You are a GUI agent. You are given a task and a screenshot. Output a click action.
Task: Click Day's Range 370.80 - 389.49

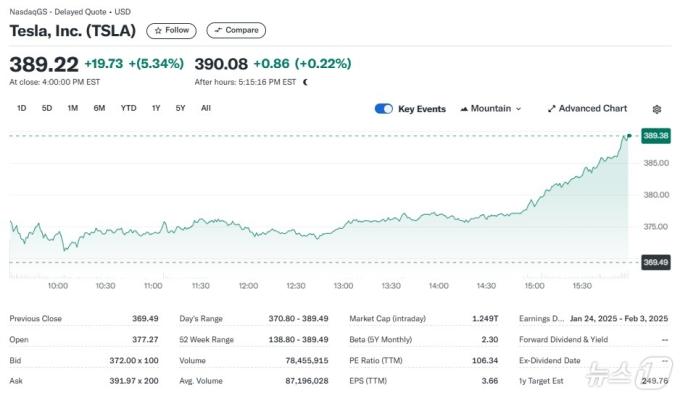point(298,319)
